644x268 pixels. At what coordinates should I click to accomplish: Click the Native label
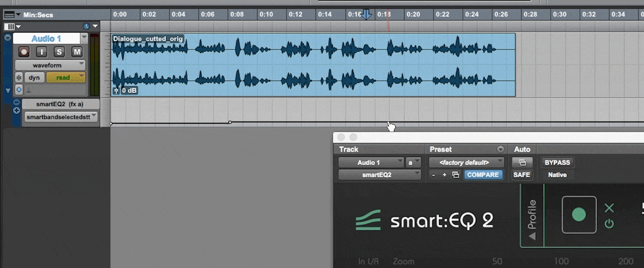(557, 175)
